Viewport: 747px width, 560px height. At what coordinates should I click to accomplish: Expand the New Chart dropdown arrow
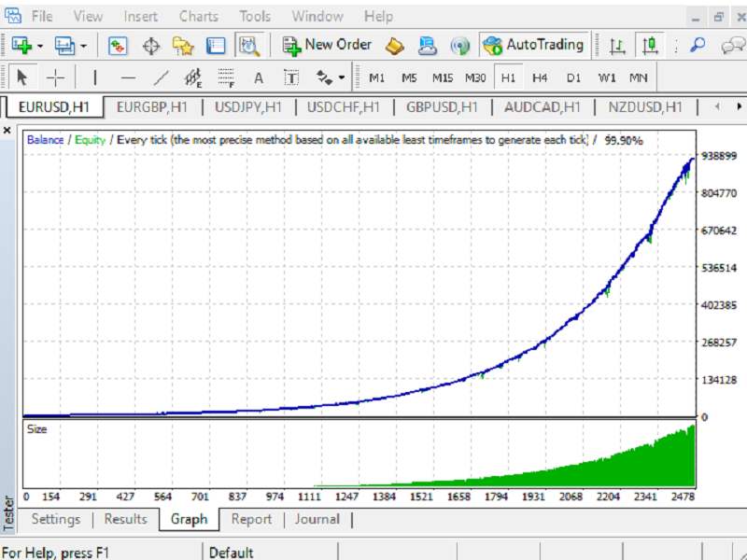pos(40,46)
